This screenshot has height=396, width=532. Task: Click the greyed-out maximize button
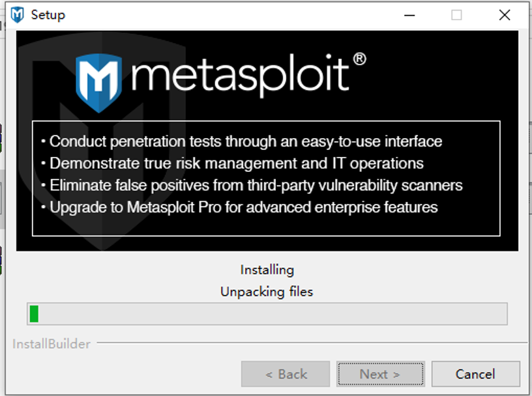pyautogui.click(x=456, y=15)
